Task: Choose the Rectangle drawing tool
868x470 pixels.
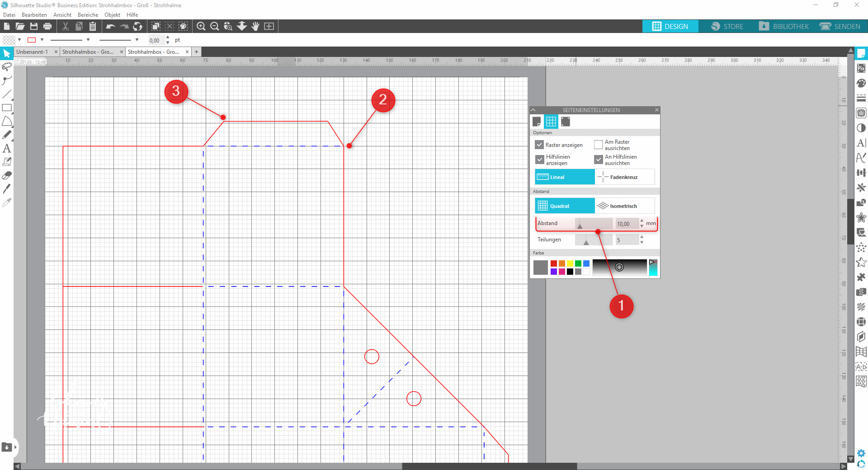Action: pyautogui.click(x=7, y=108)
